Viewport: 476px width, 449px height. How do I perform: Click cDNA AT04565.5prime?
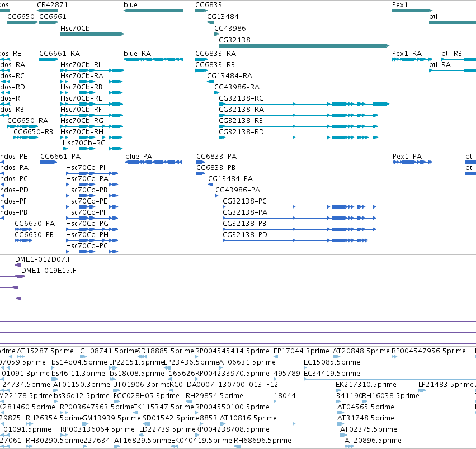pos(365,407)
